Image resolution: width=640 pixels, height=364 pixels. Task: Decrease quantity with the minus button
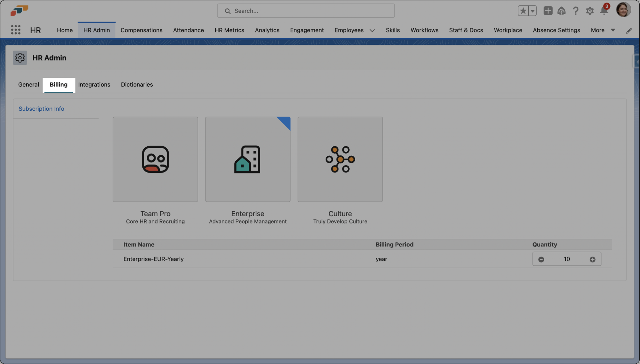pos(541,260)
